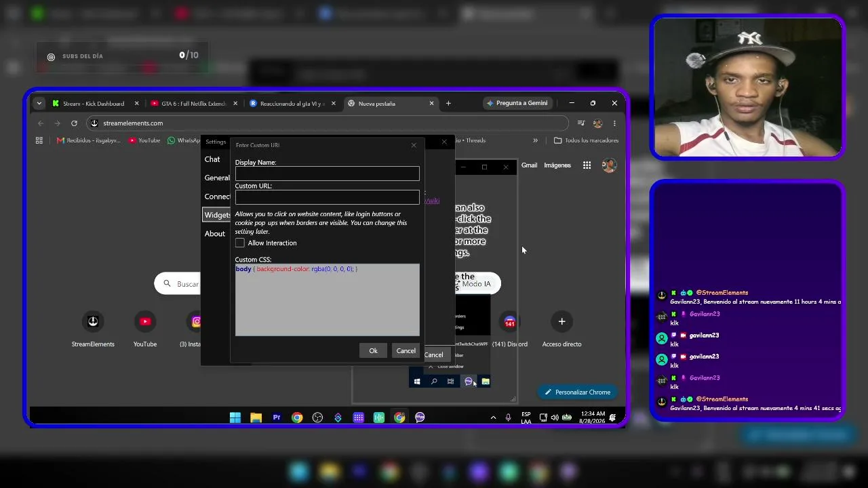Confirm the custom URL with Ok
Viewport: 868px width, 488px height.
tap(373, 350)
